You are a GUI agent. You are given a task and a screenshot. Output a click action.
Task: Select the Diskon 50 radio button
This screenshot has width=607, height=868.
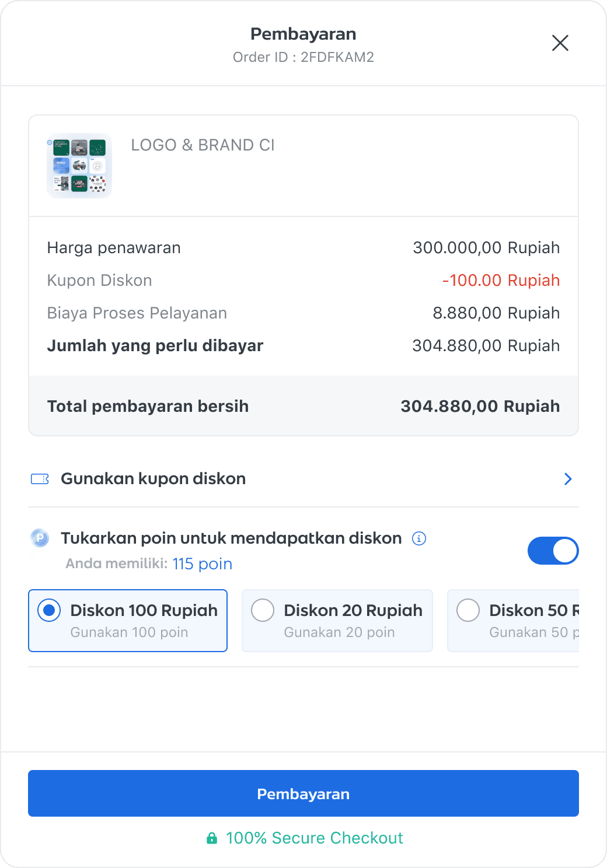tap(468, 610)
